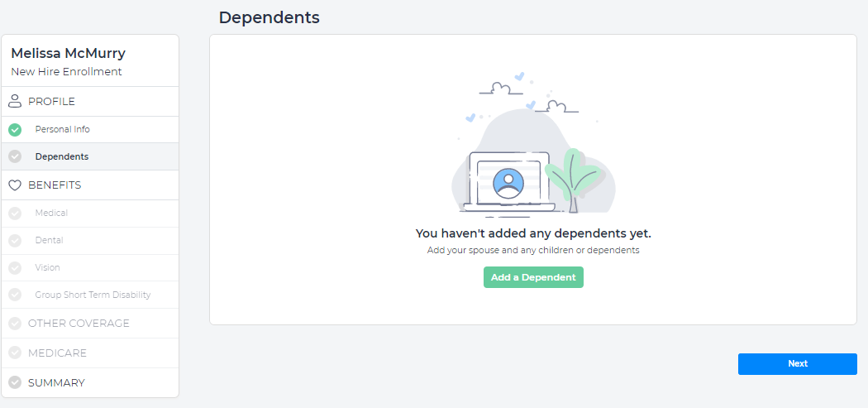Click the Profile person icon
This screenshot has width=868, height=408.
pos(15,102)
